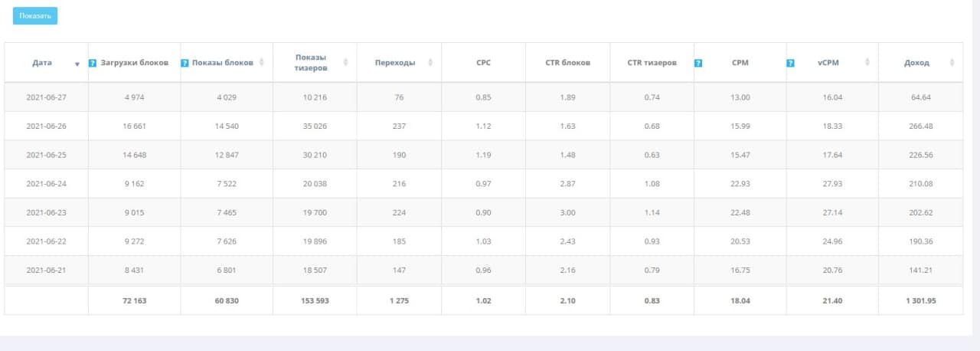
Task: Click income cell 266.48
Action: click(920, 126)
